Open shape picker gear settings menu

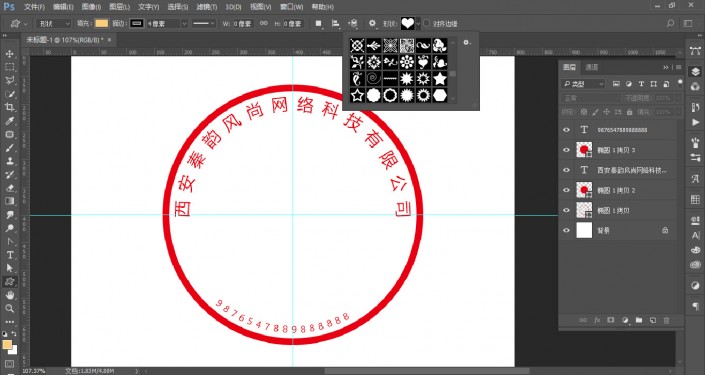pos(467,42)
